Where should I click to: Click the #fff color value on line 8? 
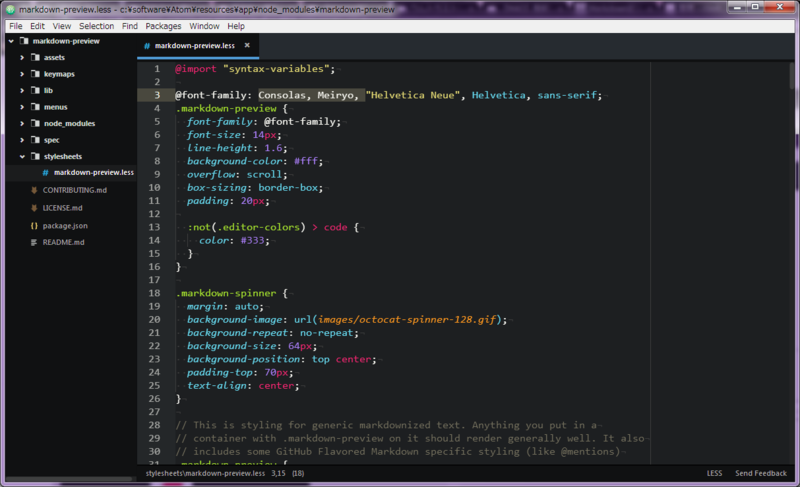(306, 161)
